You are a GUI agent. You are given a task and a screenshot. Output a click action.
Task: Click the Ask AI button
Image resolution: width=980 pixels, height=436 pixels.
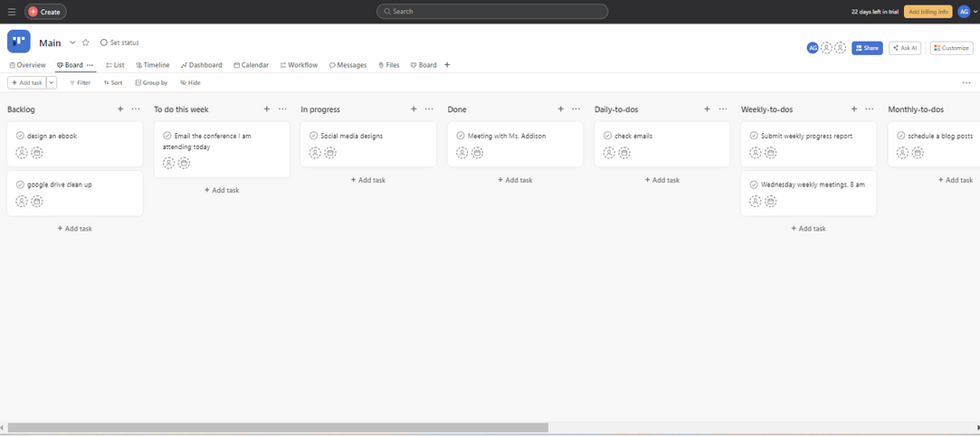(x=904, y=48)
